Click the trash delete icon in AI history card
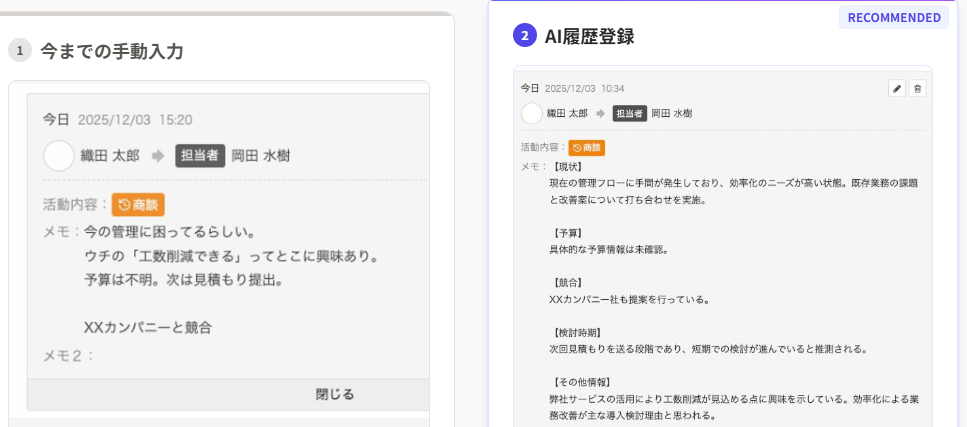 917,89
